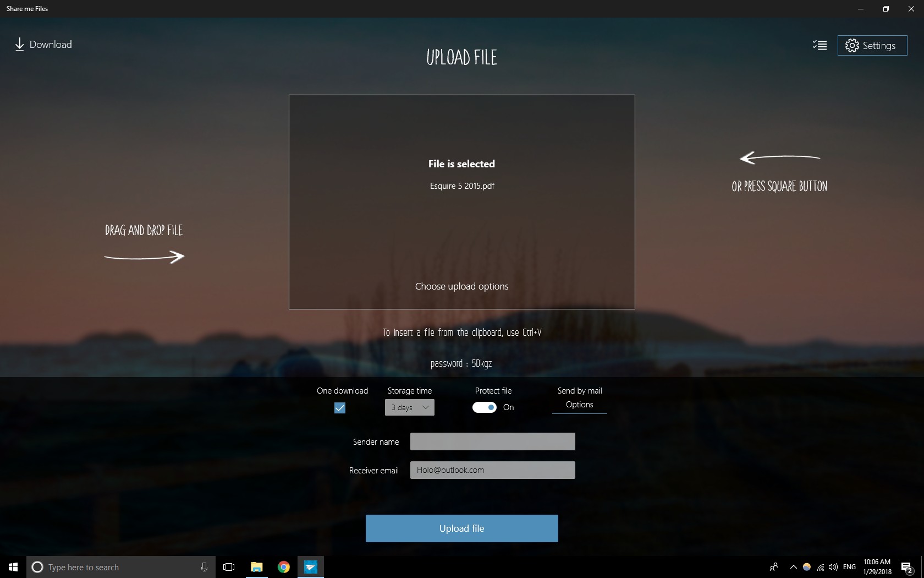Click the Upload file button
Viewport: 924px width, 578px height.
click(461, 528)
